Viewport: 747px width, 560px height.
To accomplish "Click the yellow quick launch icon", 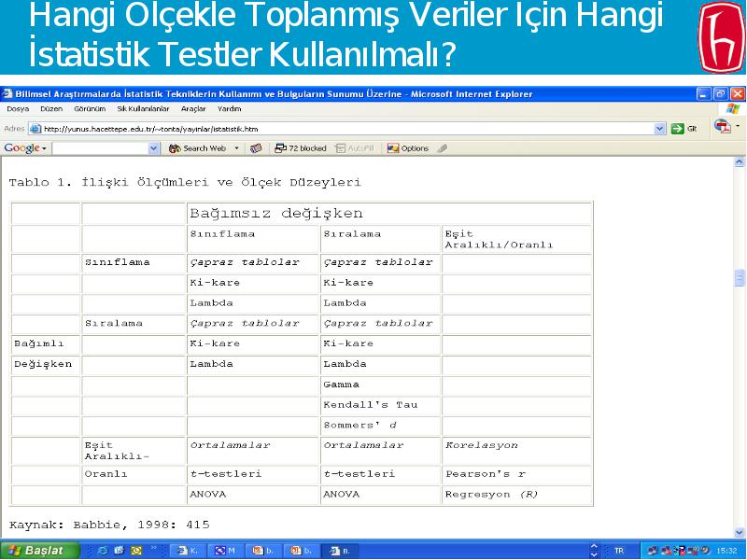I will pos(135,551).
